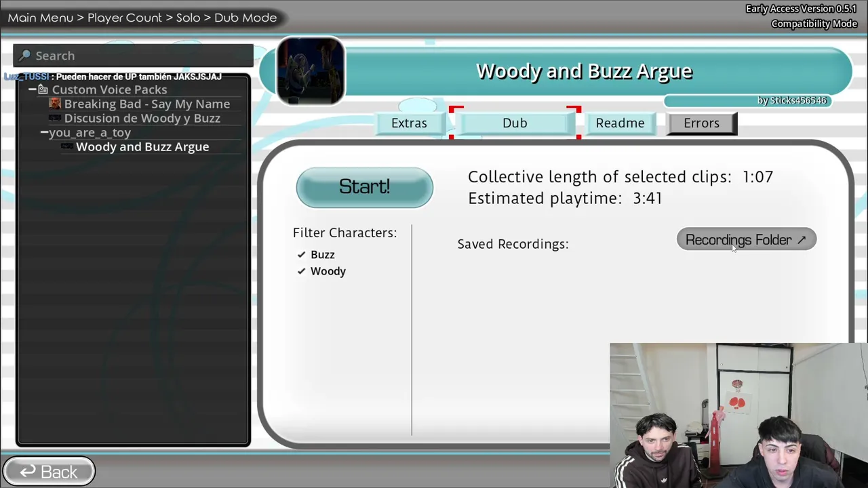Screen dimensions: 868x488
Task: Select the Dub tab
Action: (515, 123)
